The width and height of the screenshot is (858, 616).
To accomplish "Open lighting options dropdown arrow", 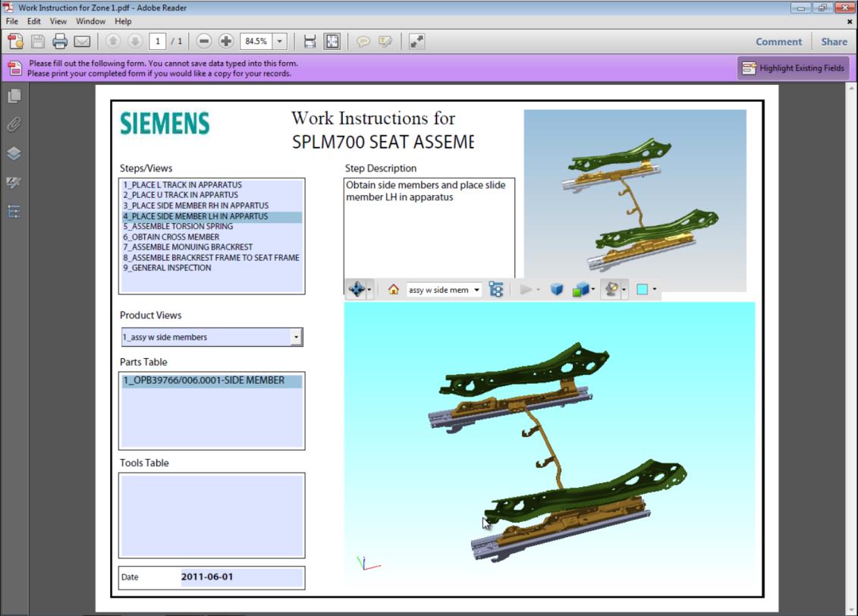I will tap(624, 289).
